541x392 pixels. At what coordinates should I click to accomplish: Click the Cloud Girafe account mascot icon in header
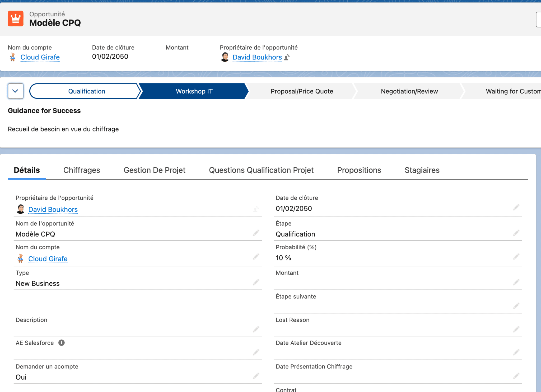coord(12,57)
